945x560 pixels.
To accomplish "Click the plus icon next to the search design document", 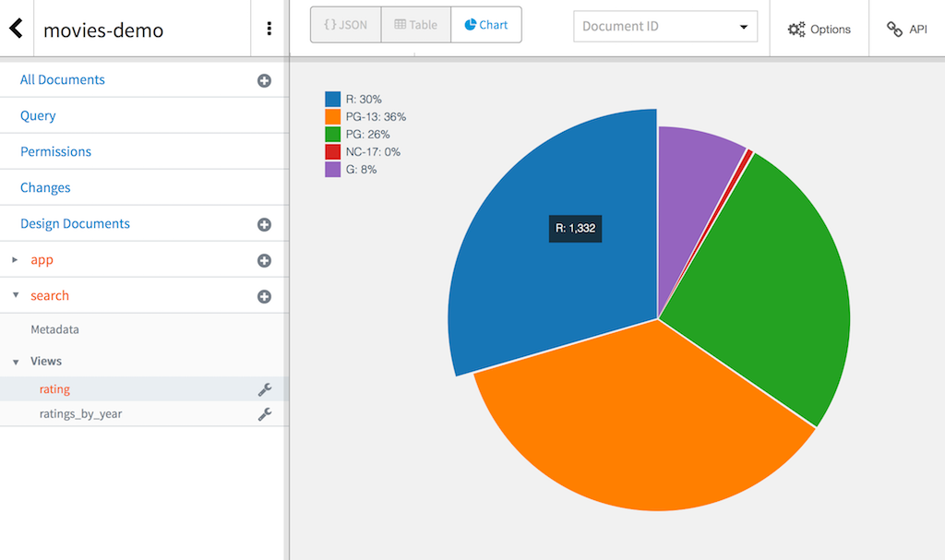I will [x=265, y=295].
